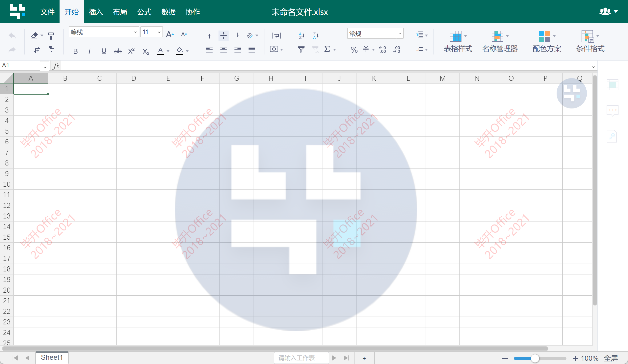
Task: Click the sum sigma icon
Action: coord(327,49)
